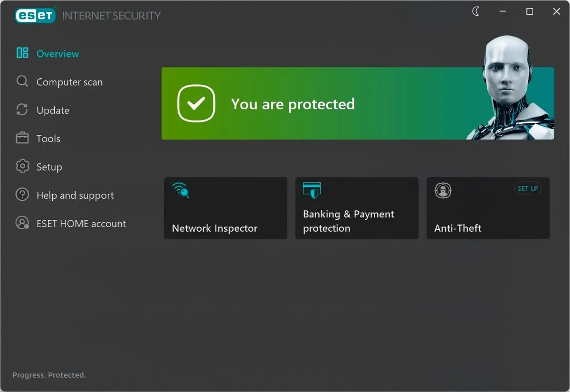This screenshot has height=392, width=570.
Task: Click the ESET logo in the header
Action: click(x=34, y=16)
